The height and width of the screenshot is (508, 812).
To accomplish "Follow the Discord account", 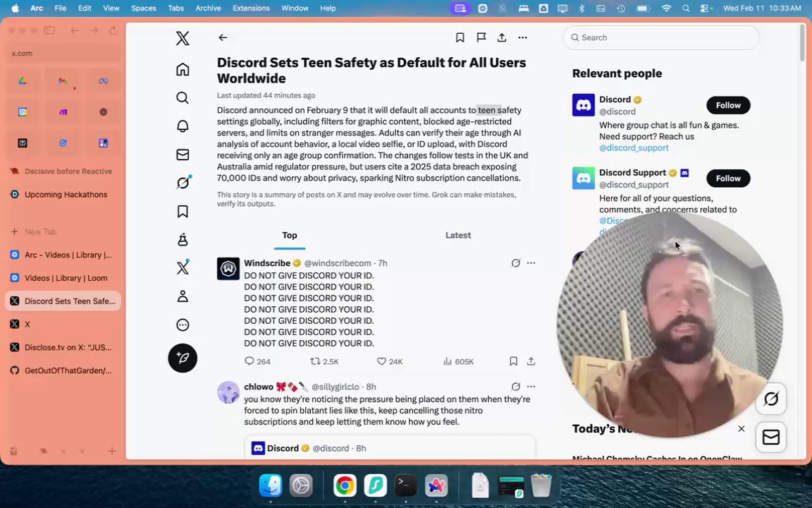I will [x=728, y=105].
